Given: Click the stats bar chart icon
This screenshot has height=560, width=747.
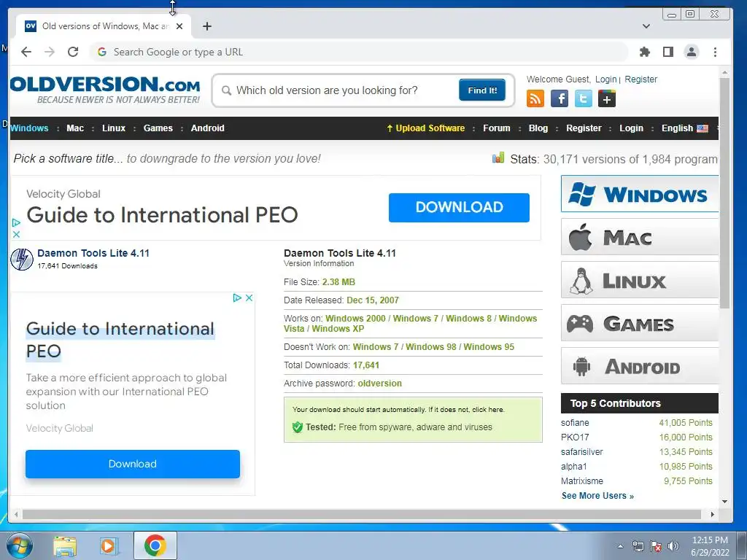Looking at the screenshot, I should coord(498,157).
